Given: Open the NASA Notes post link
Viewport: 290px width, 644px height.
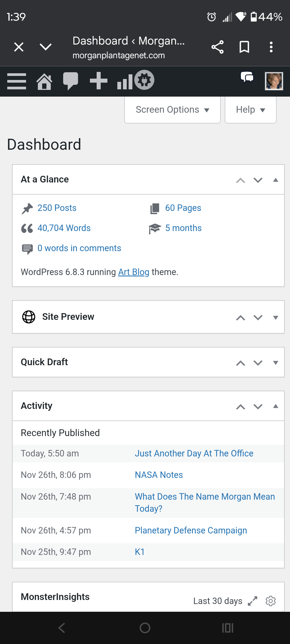Looking at the screenshot, I should 159,475.
